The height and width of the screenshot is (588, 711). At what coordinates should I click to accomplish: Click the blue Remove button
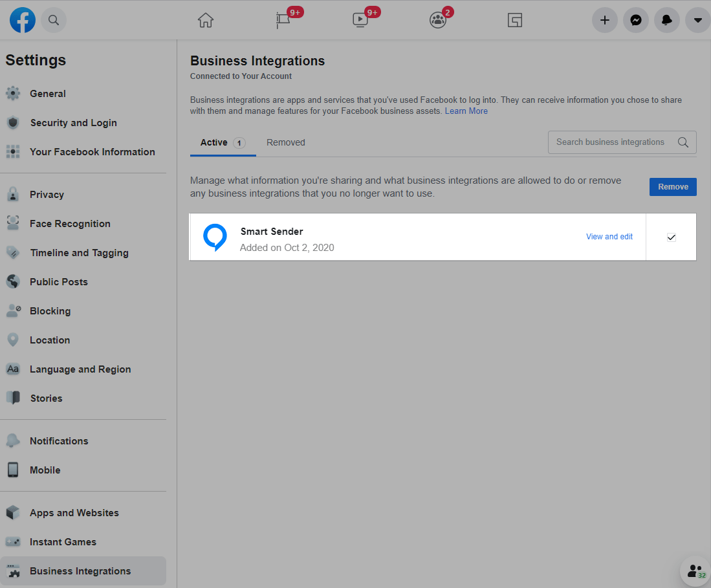pyautogui.click(x=673, y=187)
